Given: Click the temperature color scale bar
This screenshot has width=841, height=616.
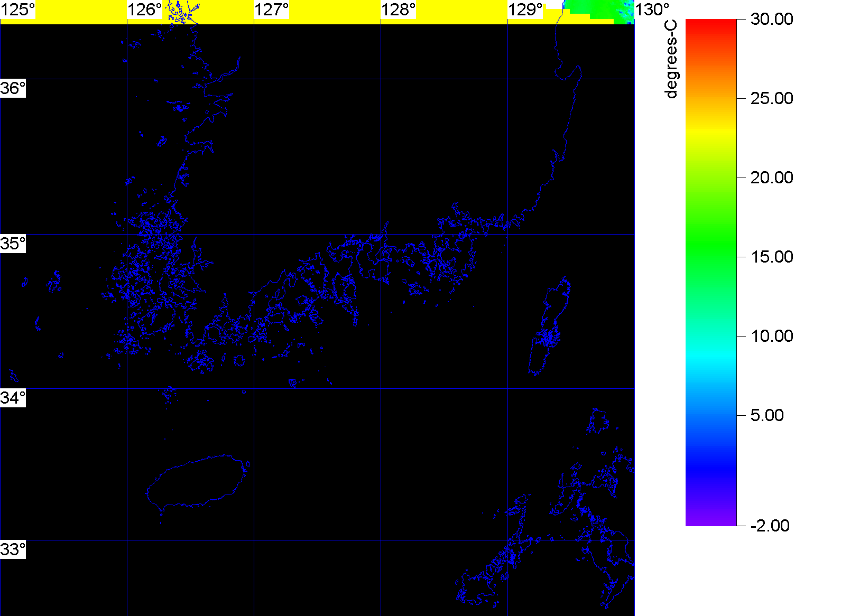Looking at the screenshot, I should click(711, 273).
